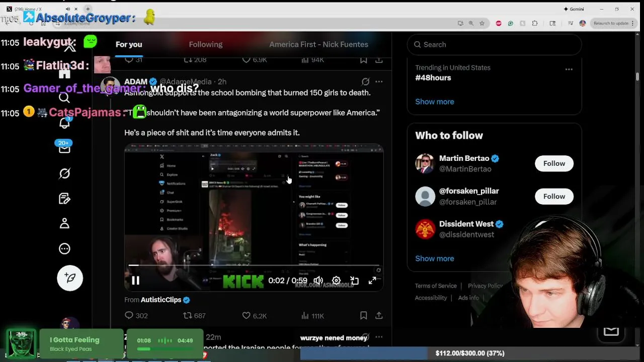Expand video to fullscreen

click(372, 281)
